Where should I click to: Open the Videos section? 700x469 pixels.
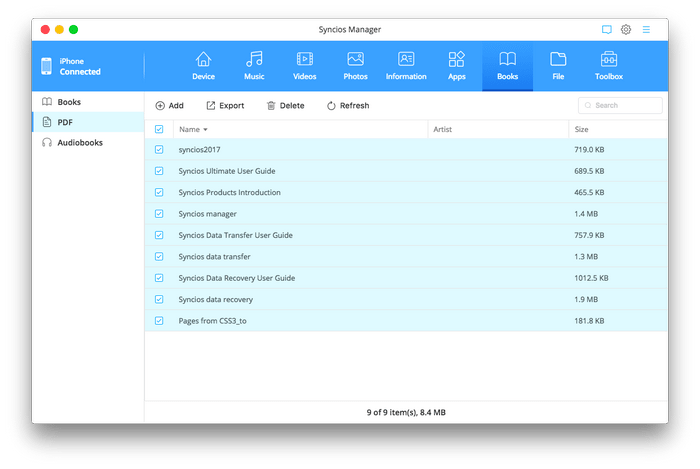pyautogui.click(x=304, y=66)
